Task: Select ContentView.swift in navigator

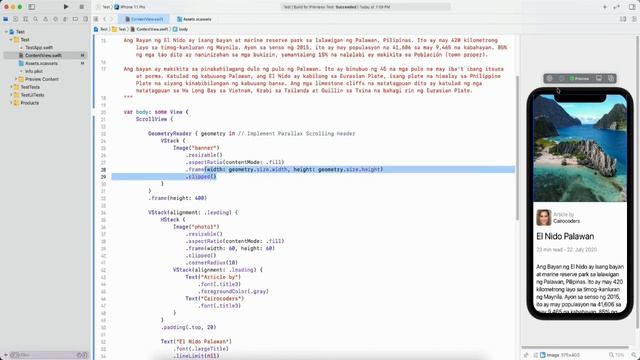Action: tap(45, 56)
